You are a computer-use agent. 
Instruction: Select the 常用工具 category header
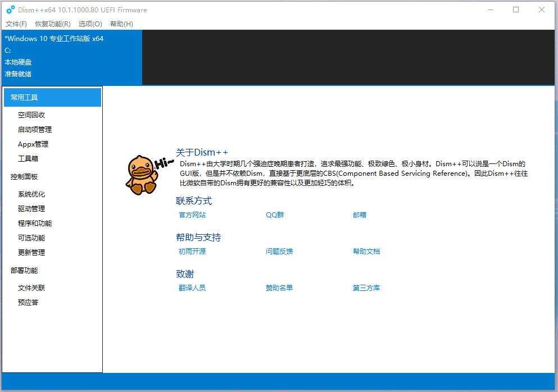point(52,98)
